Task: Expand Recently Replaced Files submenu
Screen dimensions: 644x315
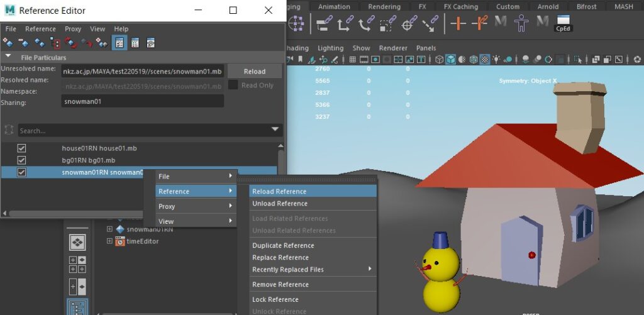Action: (x=313, y=269)
